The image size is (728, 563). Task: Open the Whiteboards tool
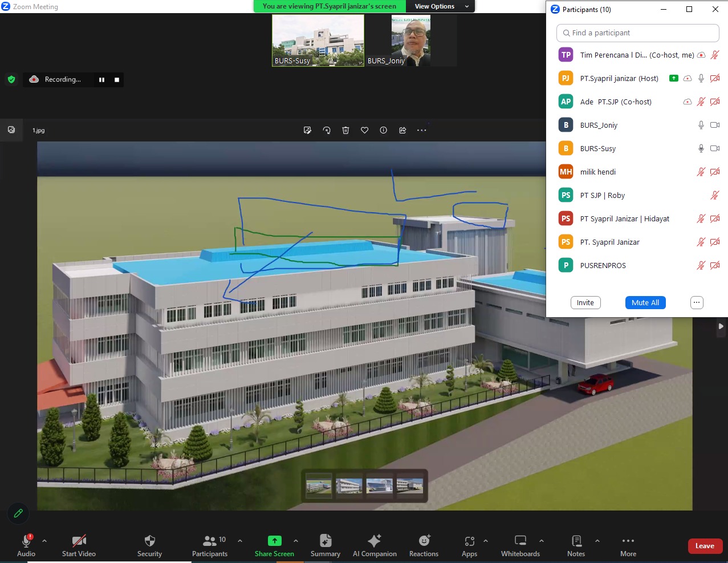pyautogui.click(x=520, y=545)
